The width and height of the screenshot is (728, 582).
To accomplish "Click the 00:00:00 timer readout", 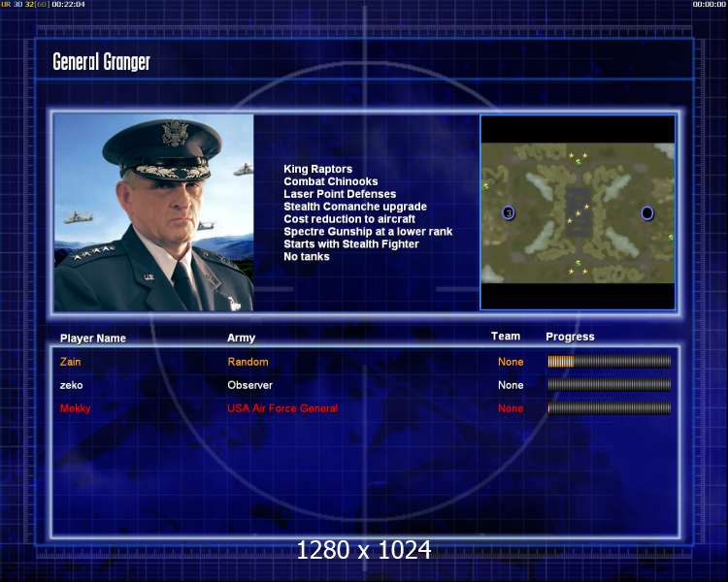I will pos(709,4).
